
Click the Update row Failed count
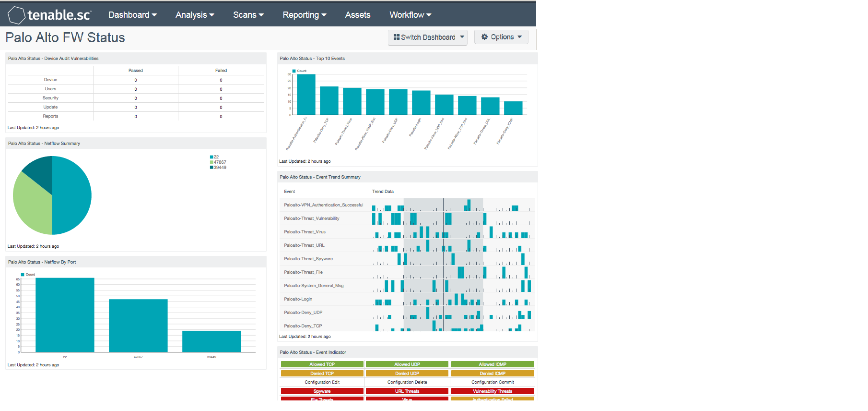[x=221, y=108]
